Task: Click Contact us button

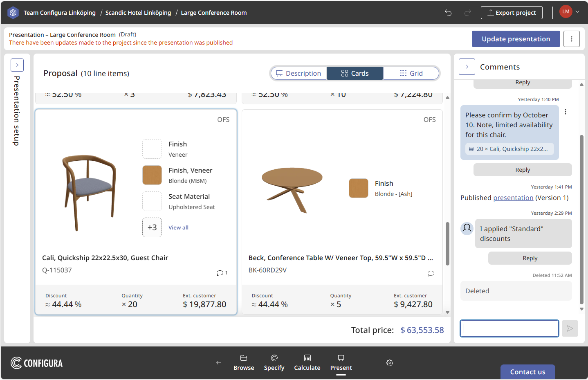Action: 527,372
